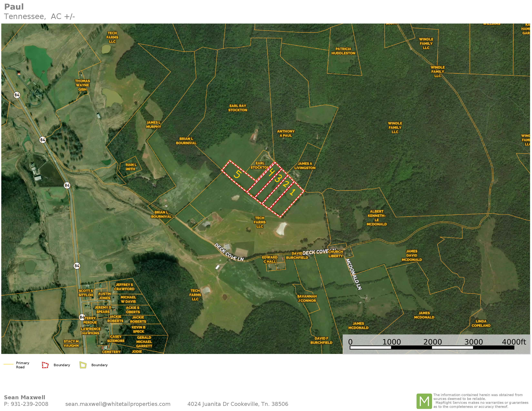This screenshot has width=532, height=411.
Task: Click the sean.maxwell@whitetailproperties.com email address
Action: coord(118,404)
